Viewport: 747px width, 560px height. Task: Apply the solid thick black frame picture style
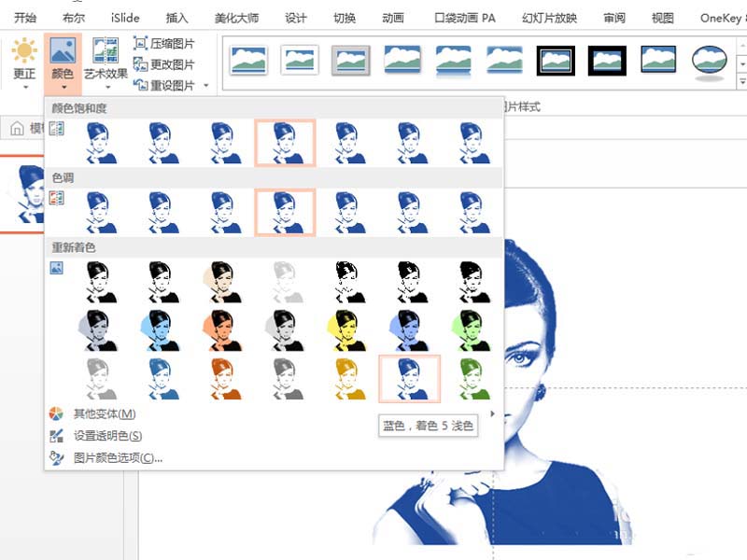pos(607,61)
